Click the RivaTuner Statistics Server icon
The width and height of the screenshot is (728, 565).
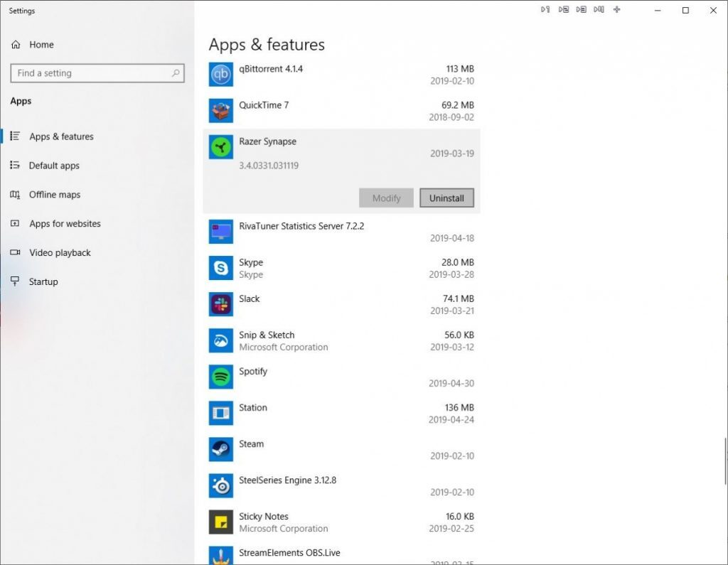click(x=221, y=232)
